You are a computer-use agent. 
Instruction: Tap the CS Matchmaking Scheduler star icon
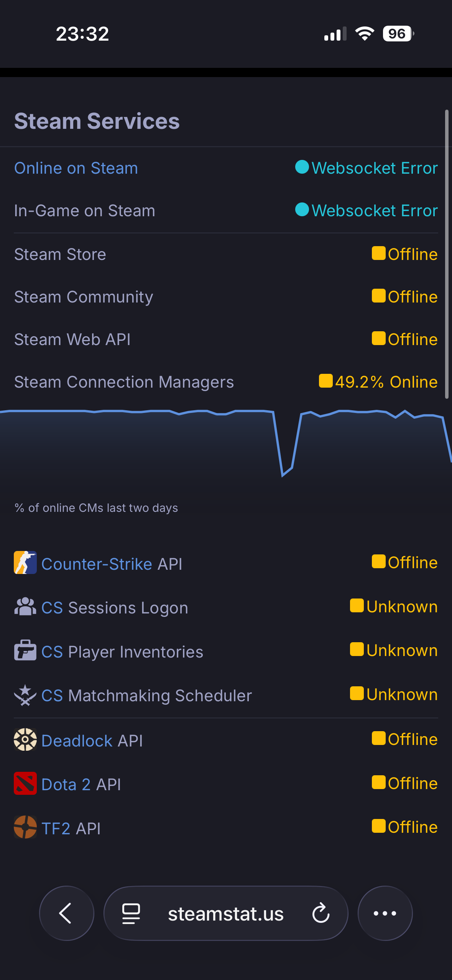pos(25,695)
